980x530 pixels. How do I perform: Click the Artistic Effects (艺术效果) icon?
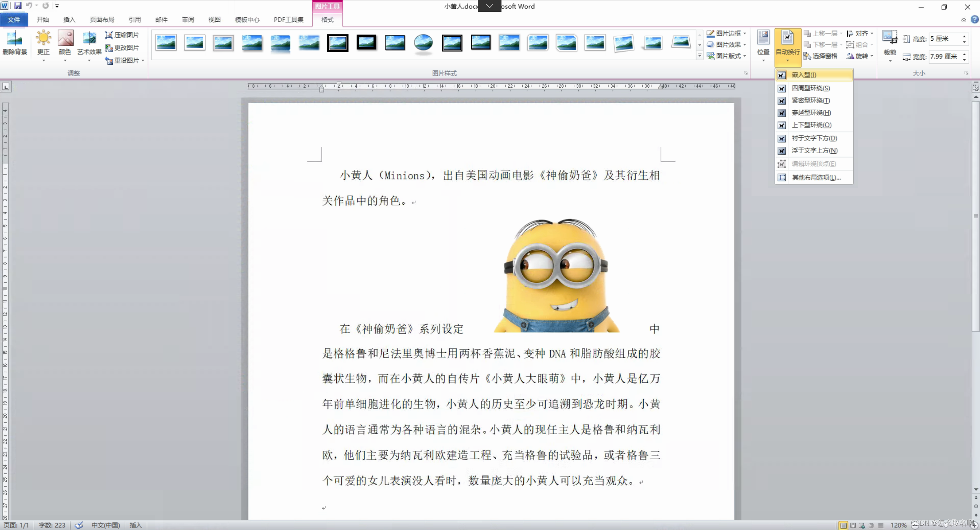(x=89, y=38)
